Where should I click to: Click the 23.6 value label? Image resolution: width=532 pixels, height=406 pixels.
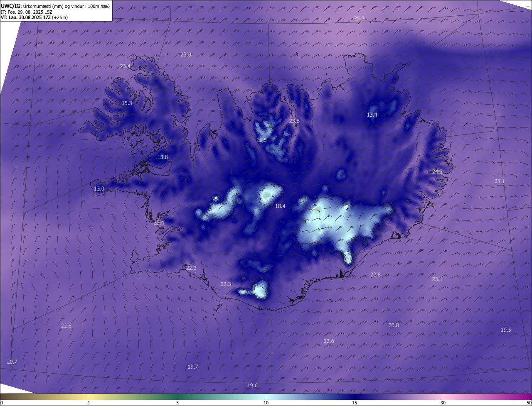[294, 121]
